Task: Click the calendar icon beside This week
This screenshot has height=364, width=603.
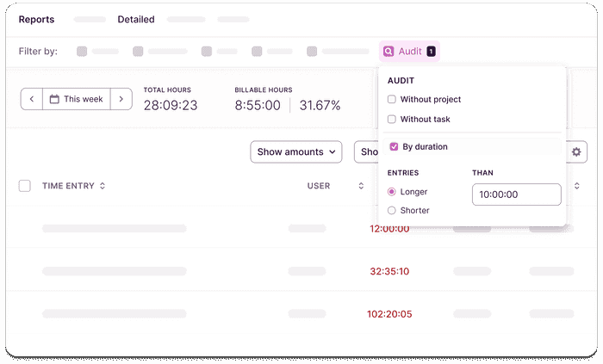Action: tap(54, 99)
